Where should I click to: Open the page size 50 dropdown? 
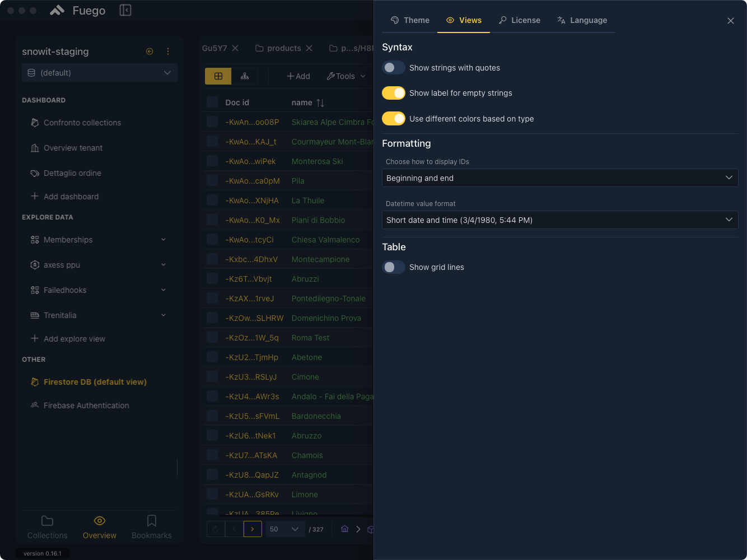click(x=285, y=529)
